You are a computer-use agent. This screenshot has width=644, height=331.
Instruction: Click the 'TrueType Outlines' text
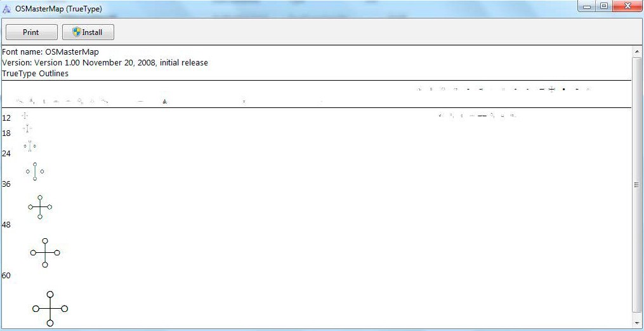[36, 74]
